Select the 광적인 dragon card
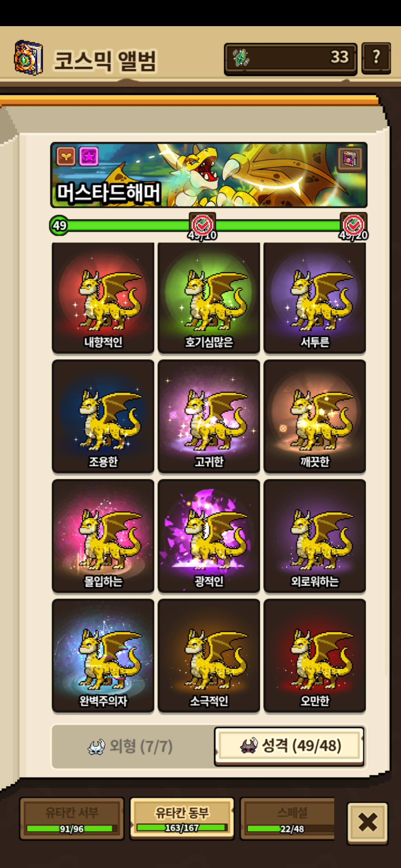Image resolution: width=401 pixels, height=868 pixels. pyautogui.click(x=209, y=536)
